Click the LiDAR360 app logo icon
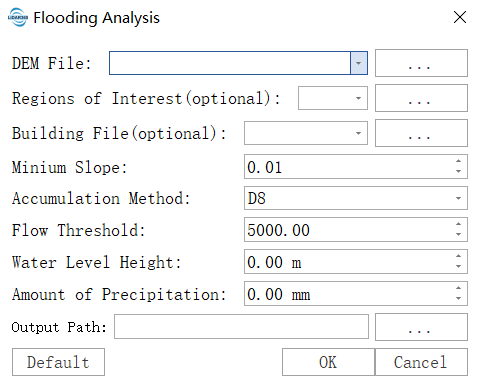The image size is (479, 387). coord(18,17)
